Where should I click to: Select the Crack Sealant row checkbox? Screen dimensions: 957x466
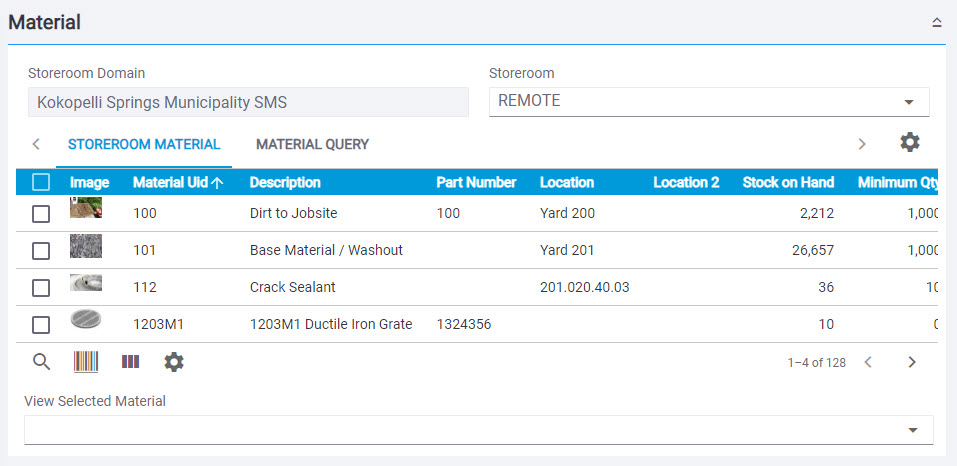[x=41, y=287]
